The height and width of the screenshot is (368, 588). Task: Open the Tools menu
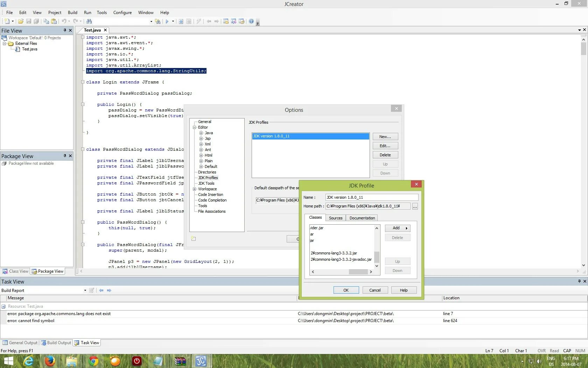pyautogui.click(x=102, y=13)
